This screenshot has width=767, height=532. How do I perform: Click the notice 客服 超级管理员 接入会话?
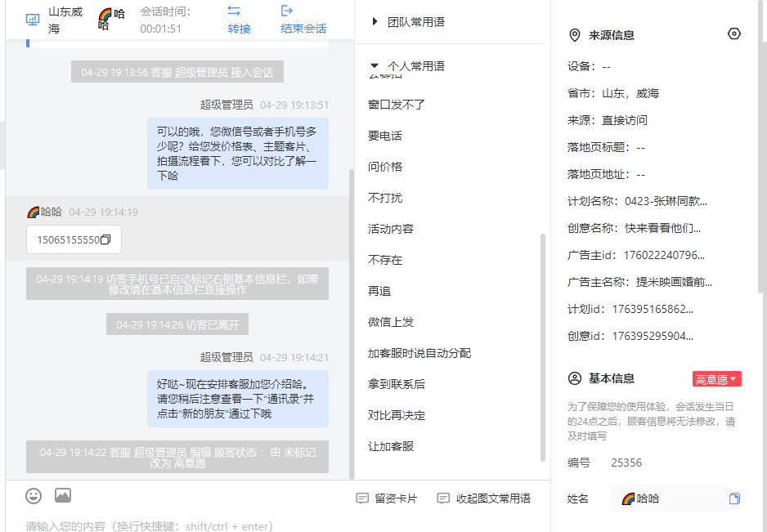177,72
